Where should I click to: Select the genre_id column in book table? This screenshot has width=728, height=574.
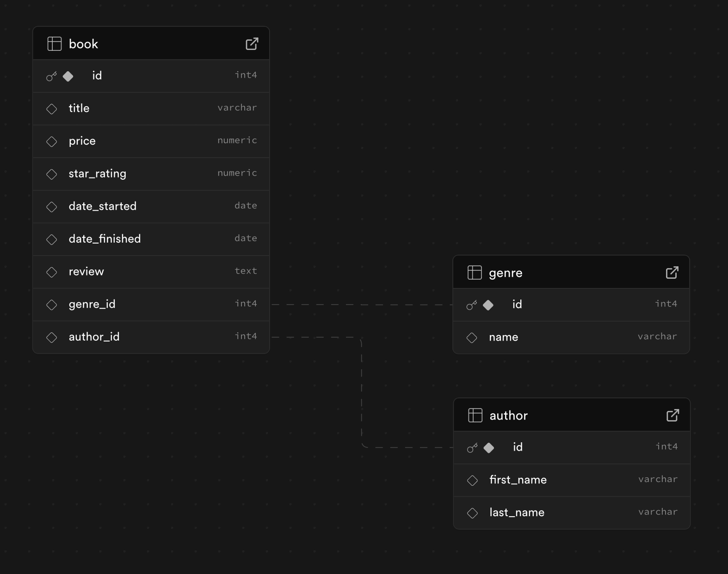pos(92,304)
